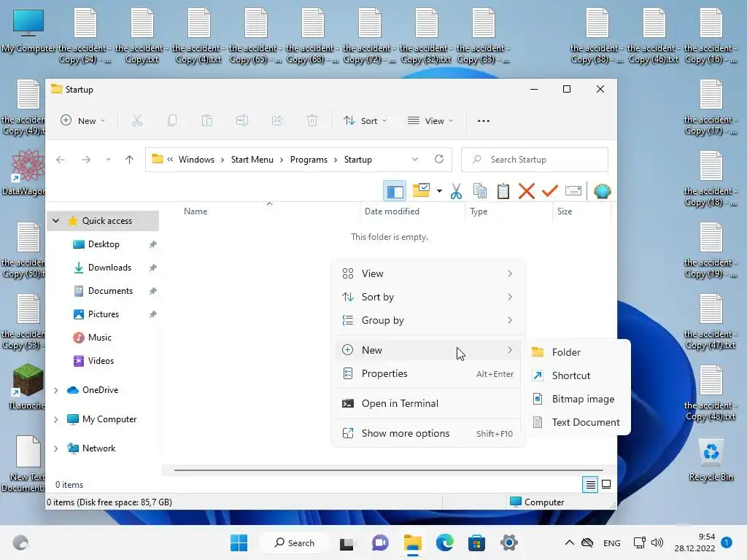The image size is (747, 560).
Task: Switch to details view layout button
Action: [x=590, y=484]
